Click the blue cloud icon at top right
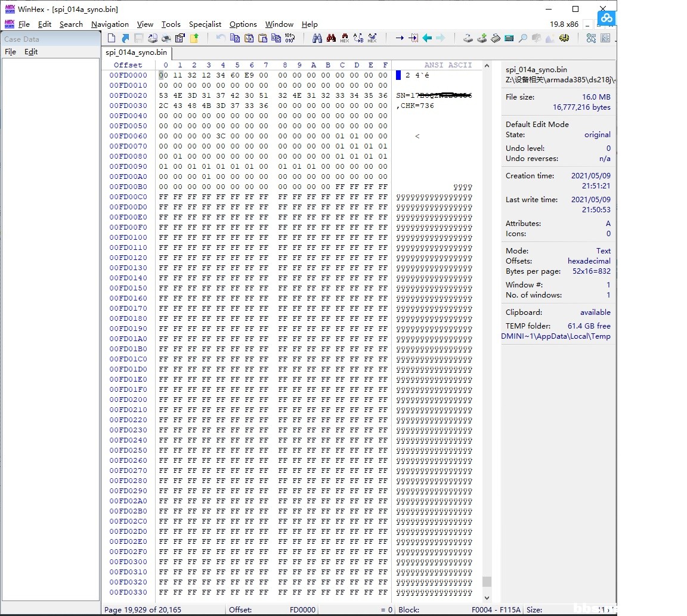Image resolution: width=687 pixels, height=616 pixels. (x=607, y=18)
